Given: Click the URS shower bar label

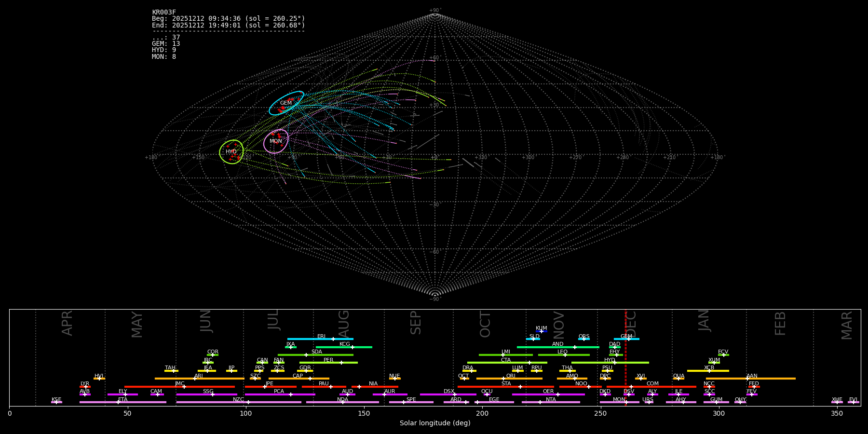Looking at the screenshot, I should [648, 400].
